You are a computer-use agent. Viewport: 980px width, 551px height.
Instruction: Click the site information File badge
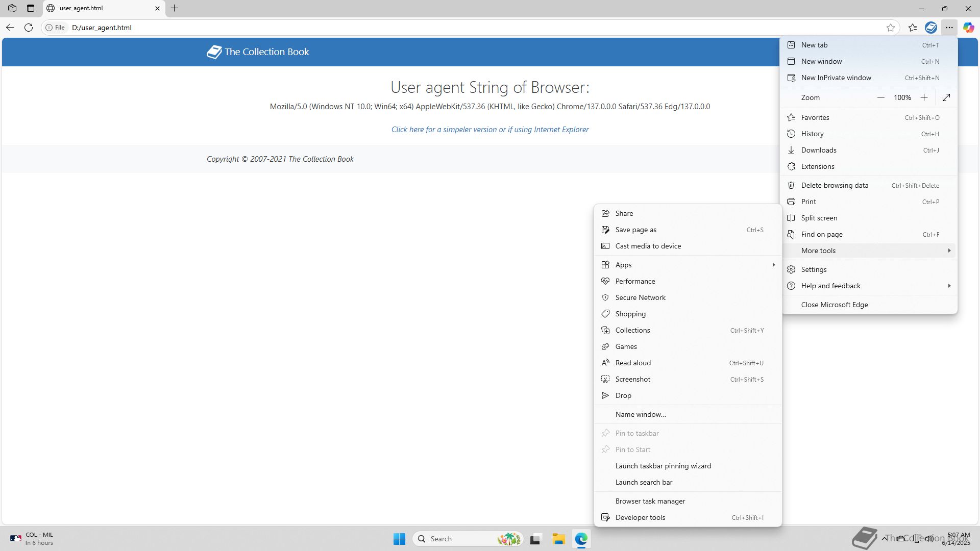tap(55, 28)
